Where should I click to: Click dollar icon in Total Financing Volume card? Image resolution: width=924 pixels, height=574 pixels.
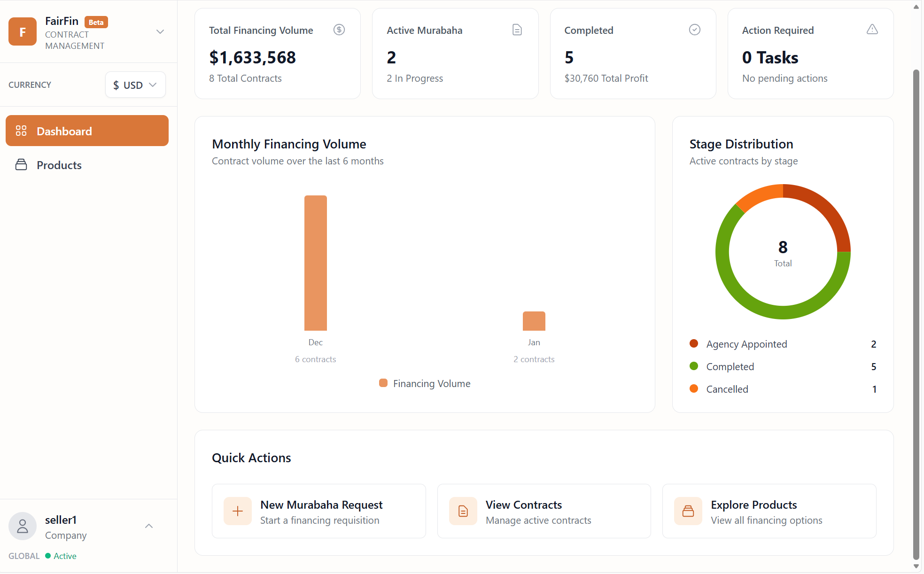click(x=339, y=30)
